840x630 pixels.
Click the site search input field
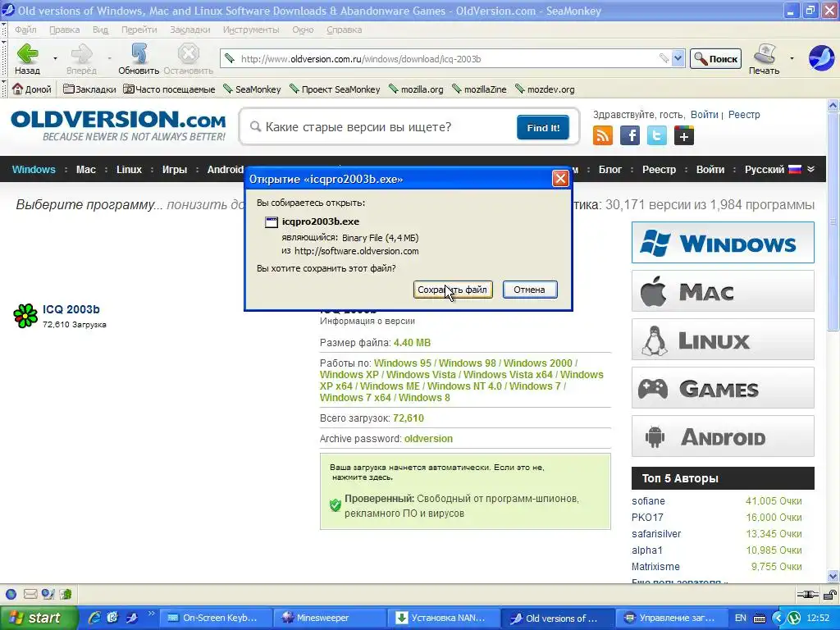pyautogui.click(x=381, y=127)
